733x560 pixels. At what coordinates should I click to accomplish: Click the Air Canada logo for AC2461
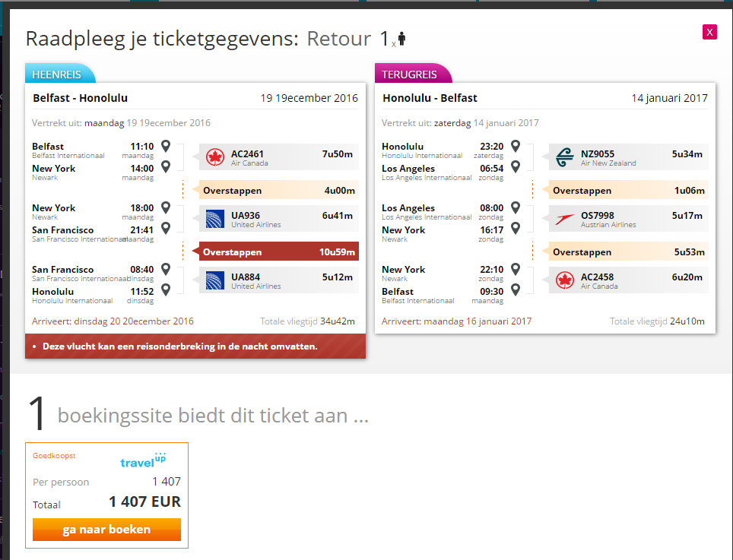(x=215, y=157)
